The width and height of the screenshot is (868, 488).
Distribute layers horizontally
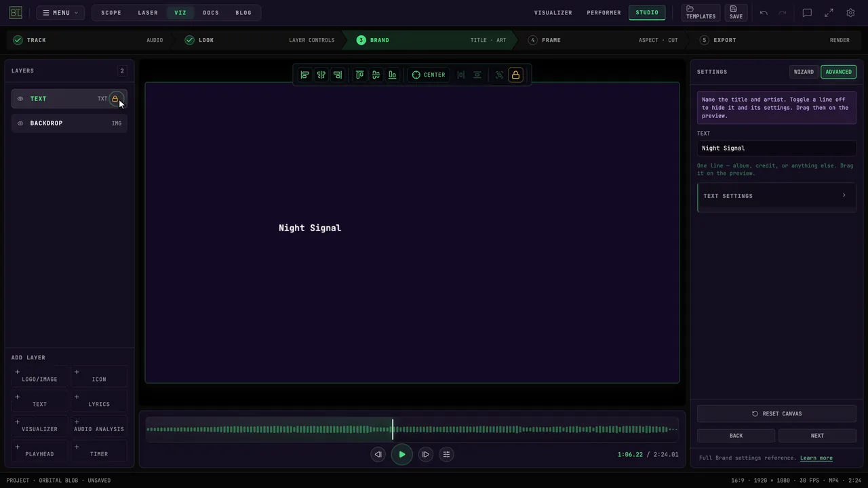[x=461, y=75]
